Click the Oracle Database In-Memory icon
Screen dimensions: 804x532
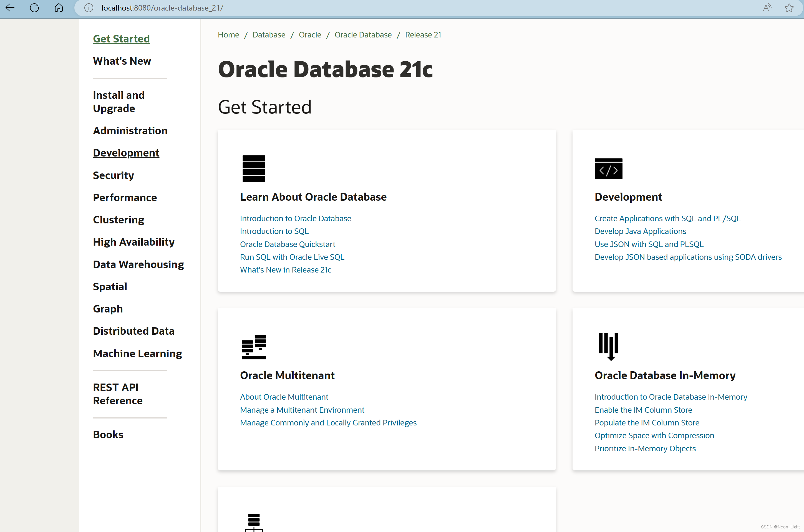coord(609,347)
